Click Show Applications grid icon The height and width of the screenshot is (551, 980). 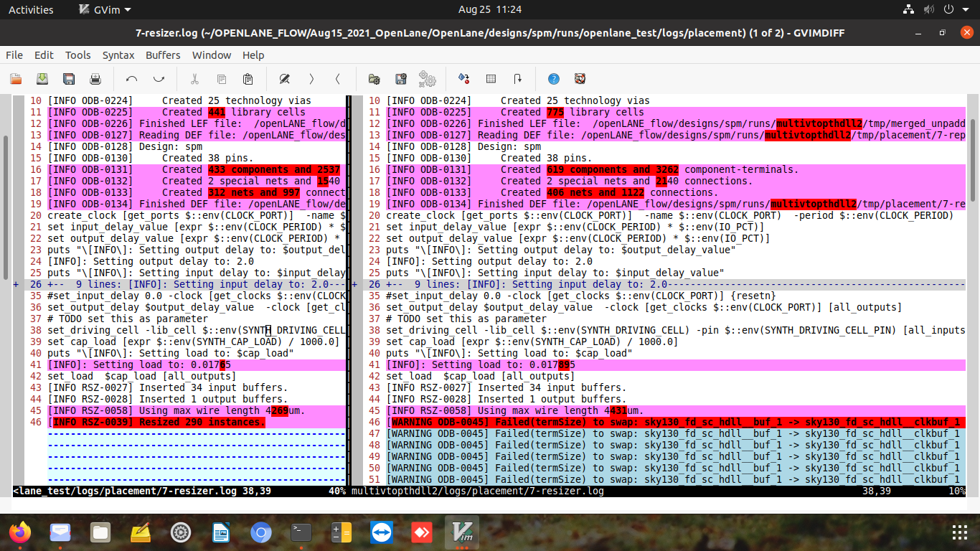[x=959, y=532]
